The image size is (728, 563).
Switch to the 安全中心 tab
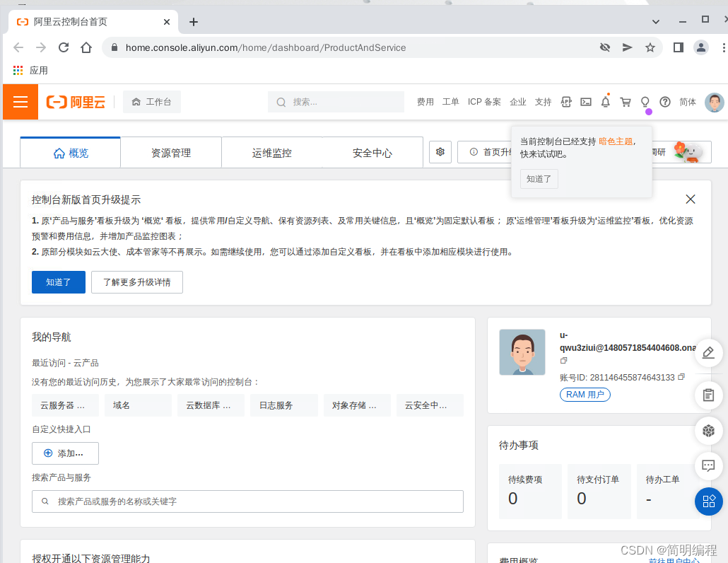pyautogui.click(x=372, y=153)
